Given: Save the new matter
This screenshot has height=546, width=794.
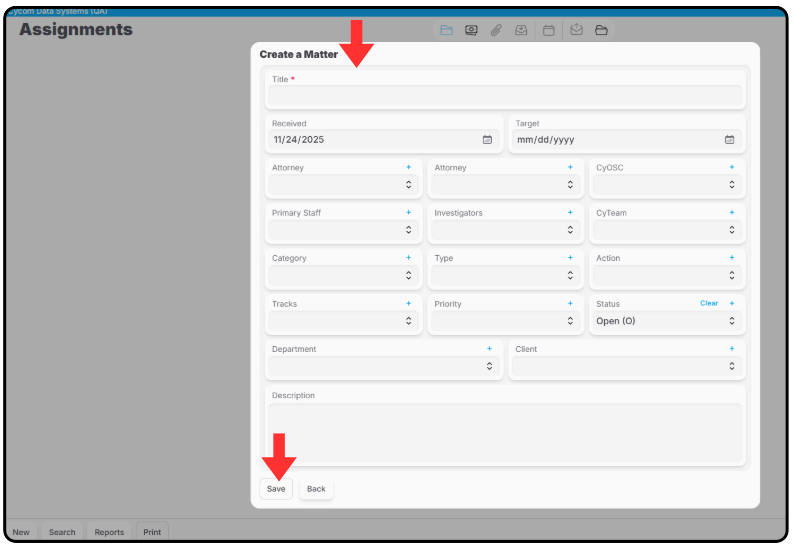Looking at the screenshot, I should click(x=276, y=489).
